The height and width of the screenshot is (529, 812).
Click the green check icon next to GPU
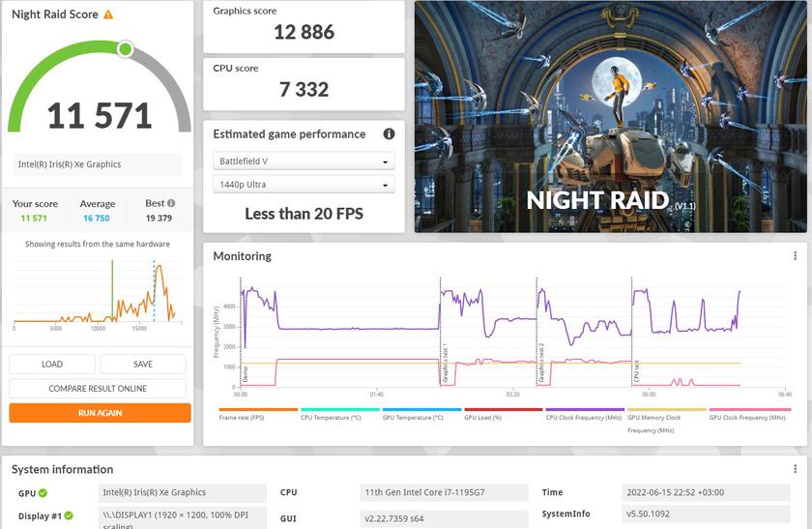(x=43, y=493)
